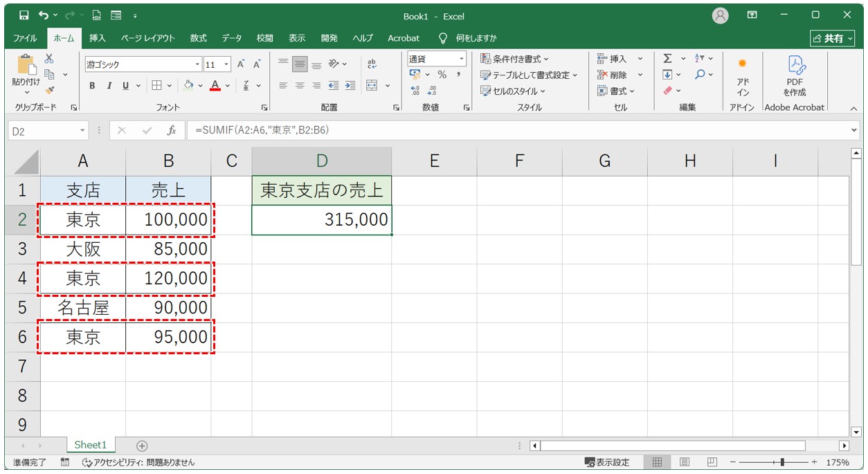Viewport: 868px width, 474px height.
Task: Click the zoom slider handle
Action: click(782, 462)
